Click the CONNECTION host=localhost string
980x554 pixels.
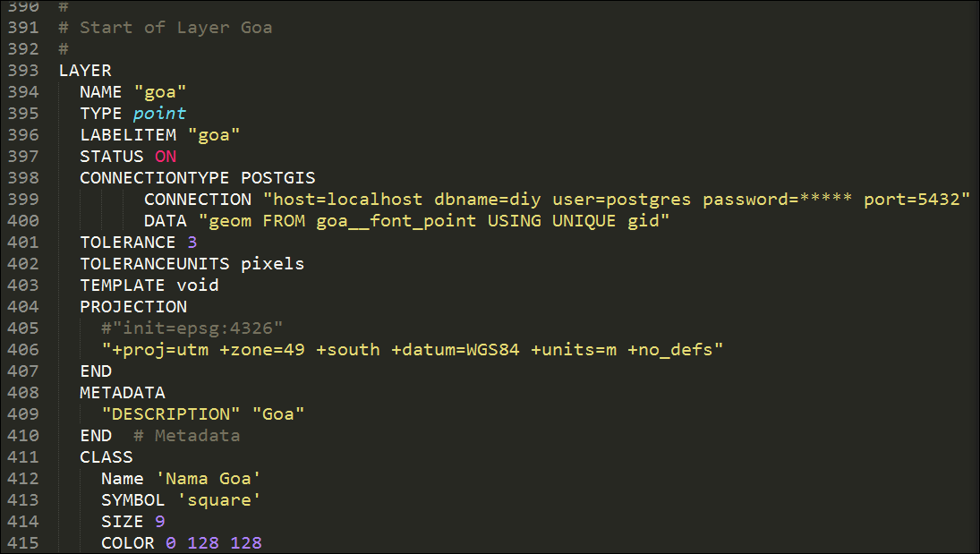(616, 200)
